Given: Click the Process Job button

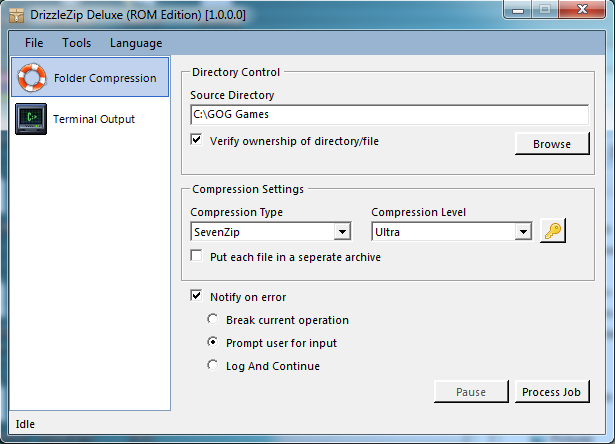Looking at the screenshot, I should pos(552,392).
